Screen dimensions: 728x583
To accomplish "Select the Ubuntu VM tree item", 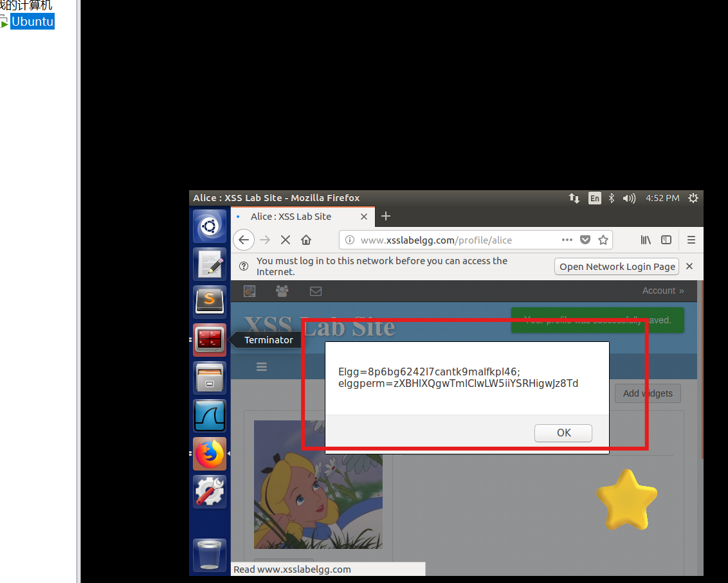I will (x=33, y=21).
